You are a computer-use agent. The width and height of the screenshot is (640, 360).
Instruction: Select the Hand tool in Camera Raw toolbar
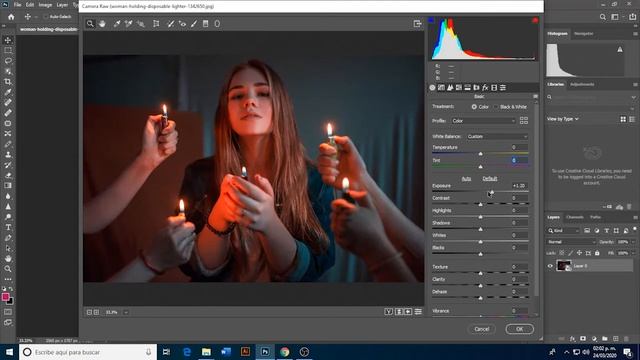pyautogui.click(x=102, y=24)
